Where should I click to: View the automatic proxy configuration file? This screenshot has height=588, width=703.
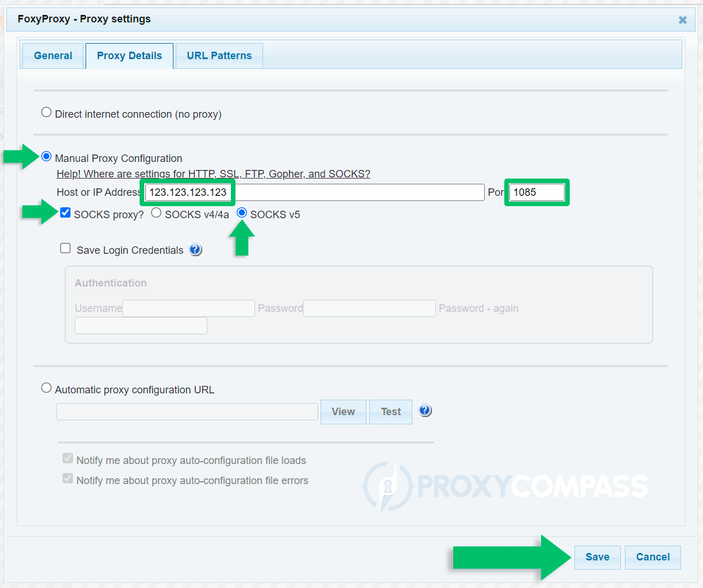click(x=343, y=412)
